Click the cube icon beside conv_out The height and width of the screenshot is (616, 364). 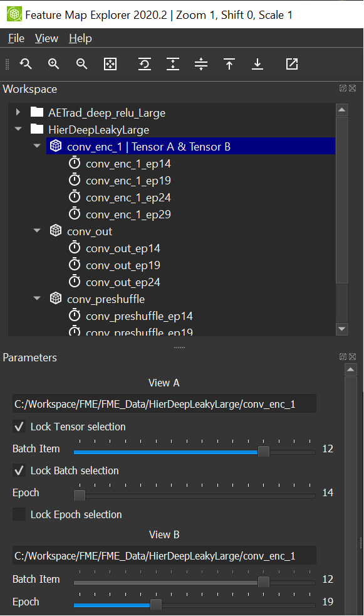(x=56, y=230)
